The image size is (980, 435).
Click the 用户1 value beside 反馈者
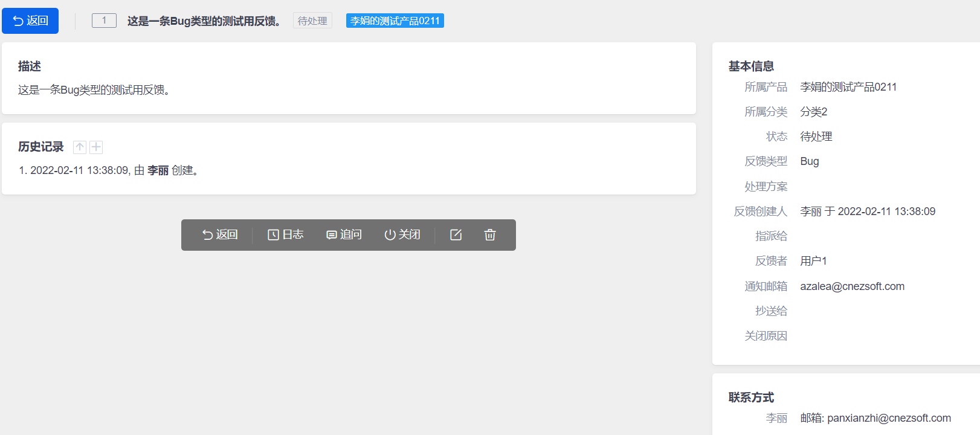(x=813, y=261)
